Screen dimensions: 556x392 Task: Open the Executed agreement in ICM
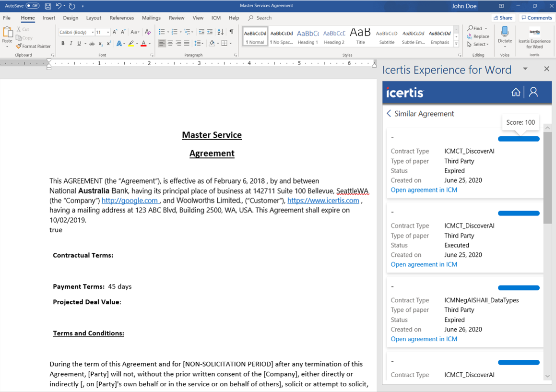[x=424, y=264]
